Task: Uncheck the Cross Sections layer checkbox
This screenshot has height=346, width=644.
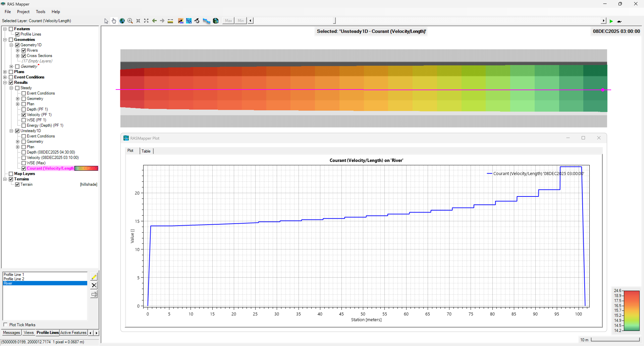Action: pos(24,56)
